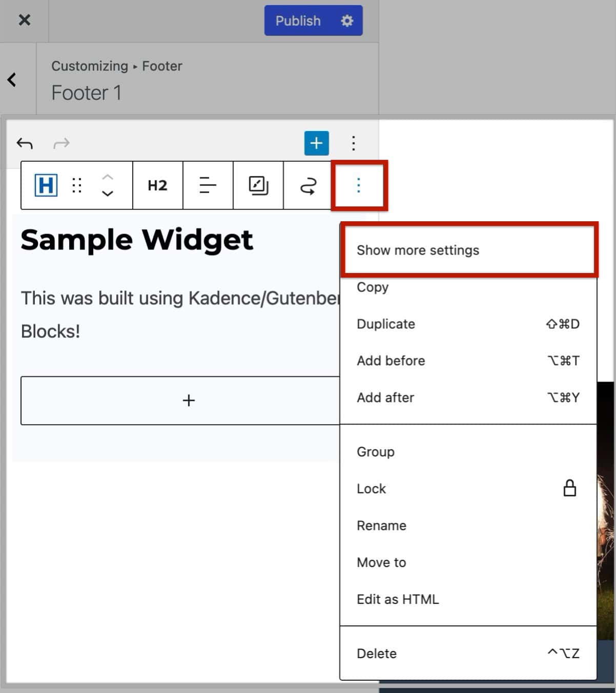Screen dimensions: 616x693
Task: Move block up with the up arrow
Action: (107, 177)
